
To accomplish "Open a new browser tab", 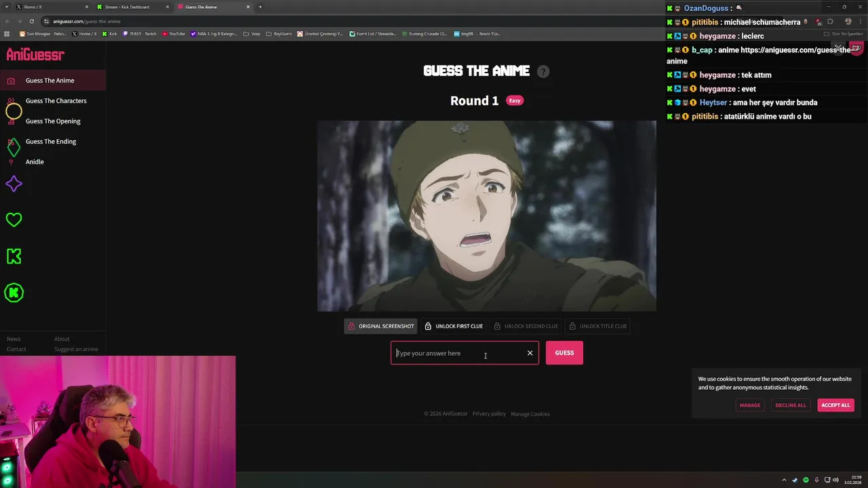I will (260, 7).
